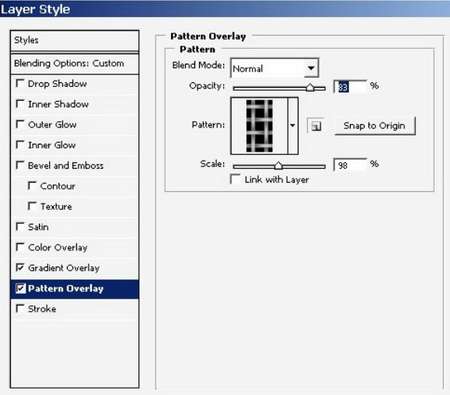This screenshot has height=395, width=450.
Task: Select the Drop Shadow label
Action: 57,83
